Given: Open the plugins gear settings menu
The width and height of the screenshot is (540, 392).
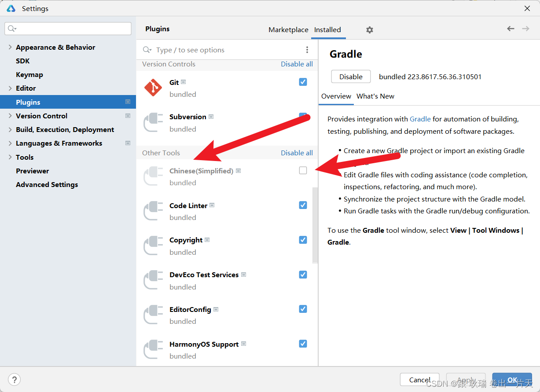Looking at the screenshot, I should (370, 30).
